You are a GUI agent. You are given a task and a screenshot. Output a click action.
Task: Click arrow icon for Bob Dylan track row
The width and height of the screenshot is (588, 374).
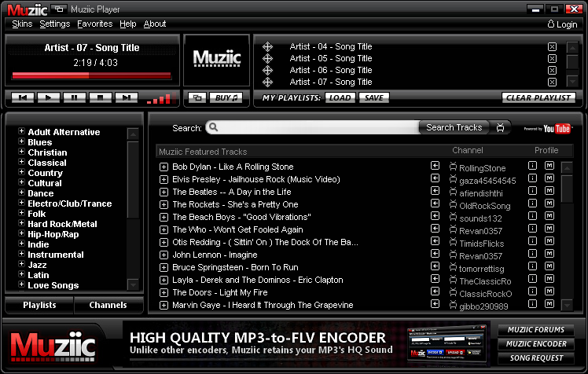click(435, 166)
